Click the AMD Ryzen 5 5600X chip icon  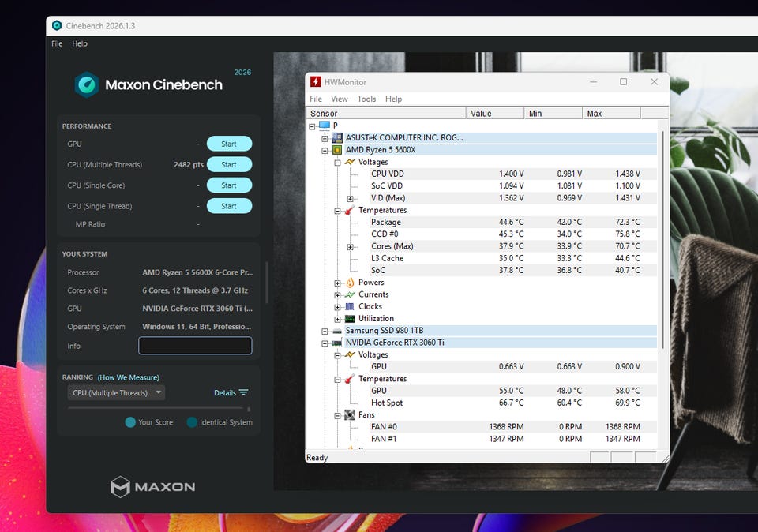click(337, 150)
